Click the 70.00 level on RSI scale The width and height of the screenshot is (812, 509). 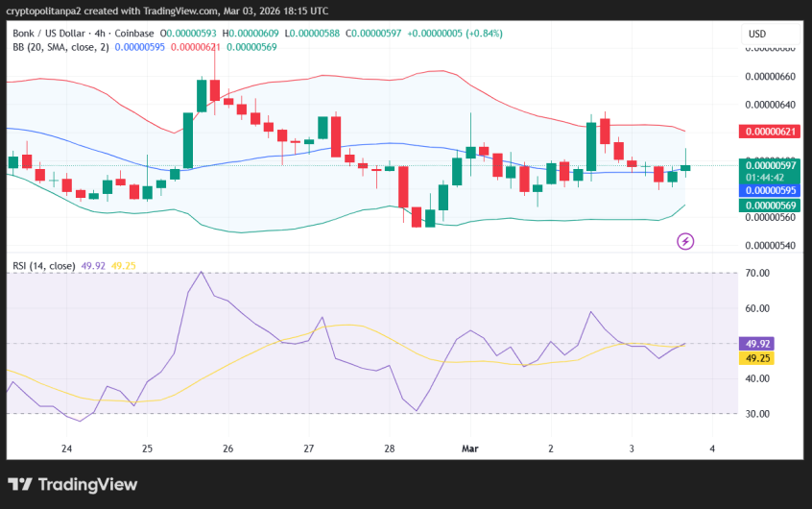[x=758, y=274]
